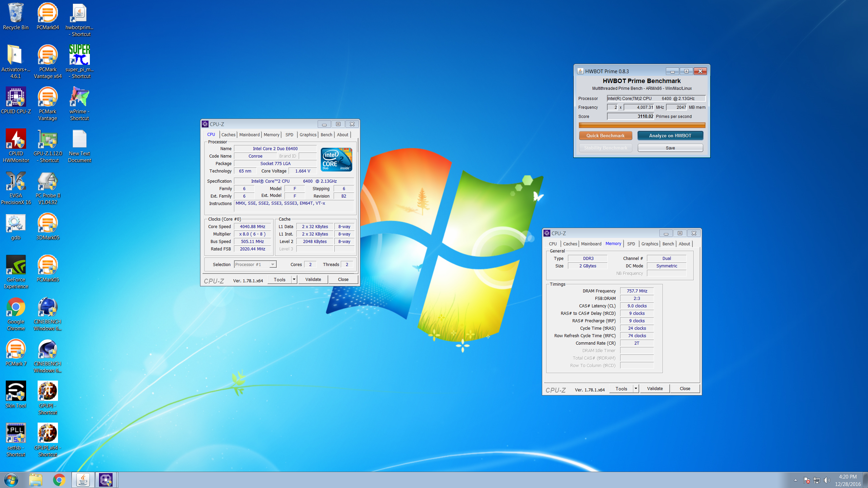
Task: Switch to Mainboard tab in left CPU-Z
Action: tap(249, 135)
